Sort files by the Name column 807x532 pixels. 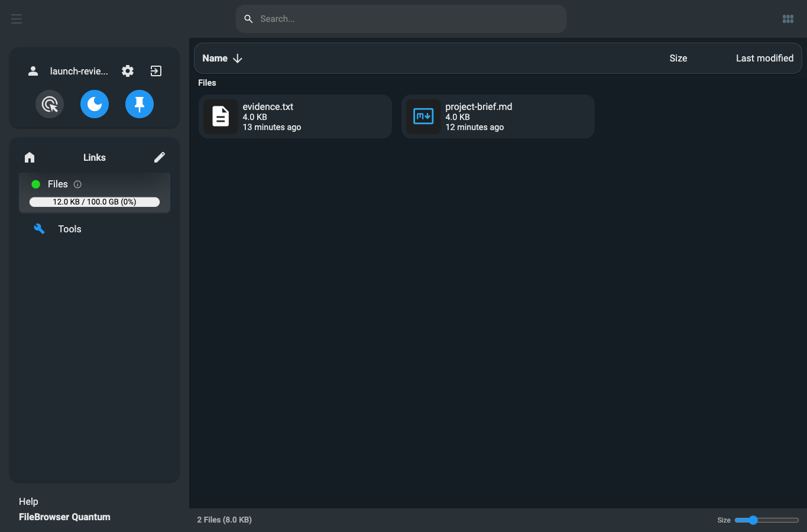coord(215,59)
